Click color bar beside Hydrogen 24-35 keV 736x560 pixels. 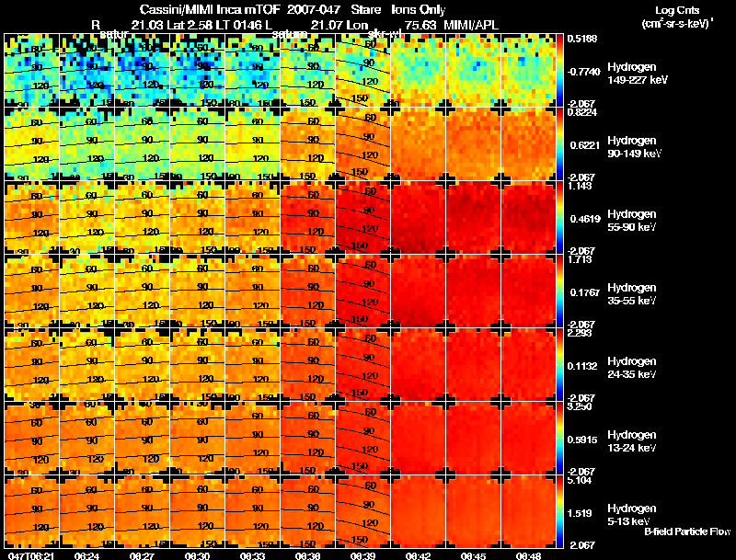pos(559,365)
